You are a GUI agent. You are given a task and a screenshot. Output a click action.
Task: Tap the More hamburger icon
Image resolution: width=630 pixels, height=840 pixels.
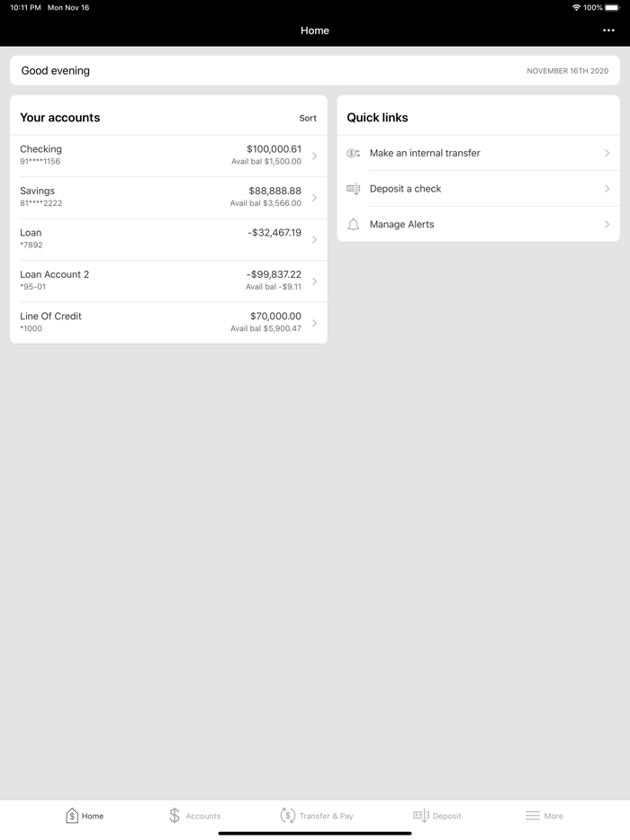click(x=533, y=816)
